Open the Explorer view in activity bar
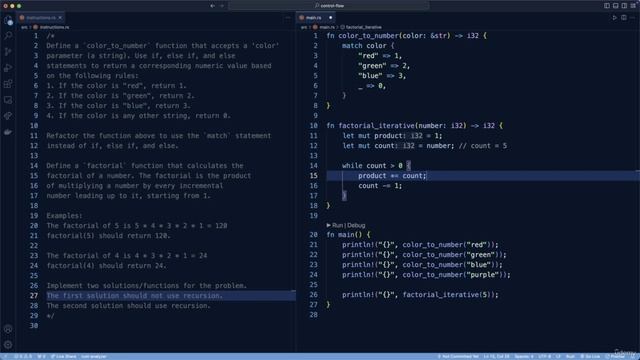 [x=8, y=20]
